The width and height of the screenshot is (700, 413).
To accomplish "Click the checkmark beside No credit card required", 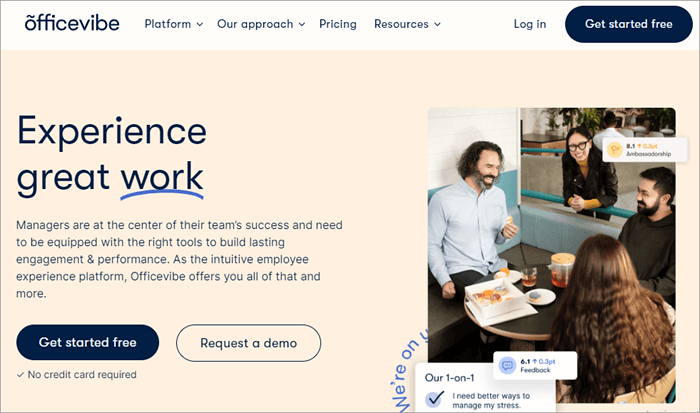I will click(x=21, y=375).
